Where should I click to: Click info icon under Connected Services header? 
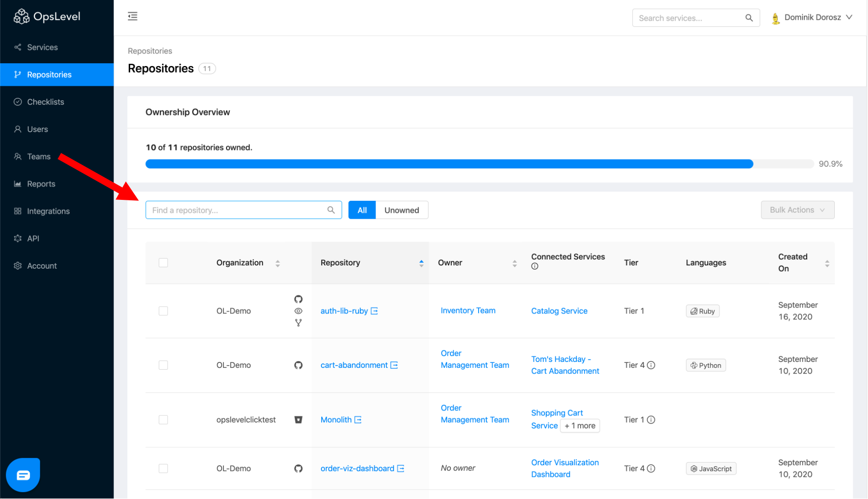pos(535,266)
